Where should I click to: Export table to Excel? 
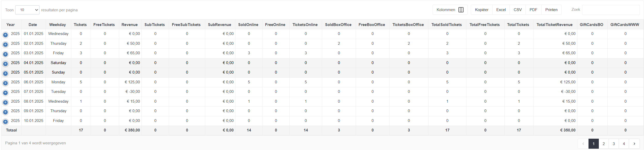[501, 10]
